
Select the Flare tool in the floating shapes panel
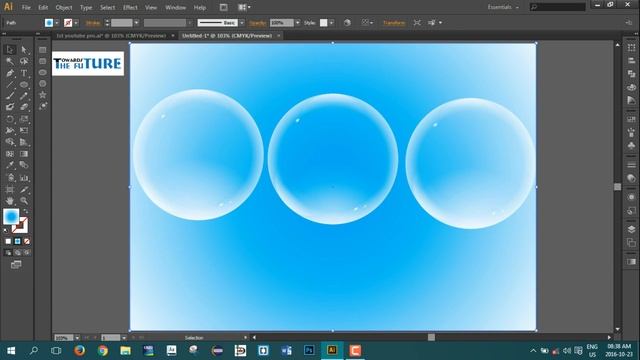pos(42,106)
